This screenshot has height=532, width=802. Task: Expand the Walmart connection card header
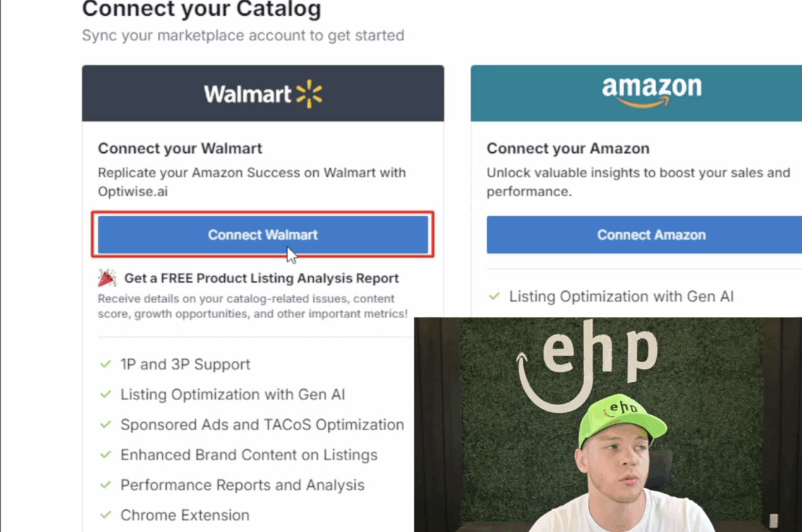[x=263, y=93]
